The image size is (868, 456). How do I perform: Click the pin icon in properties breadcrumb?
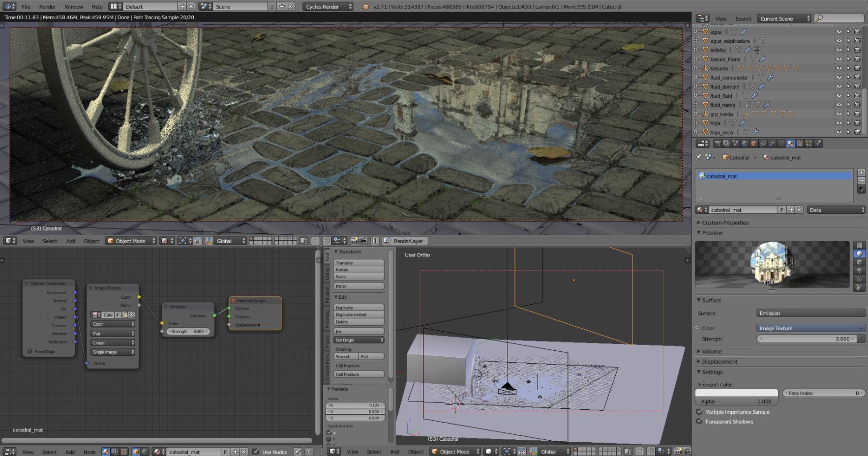(699, 157)
